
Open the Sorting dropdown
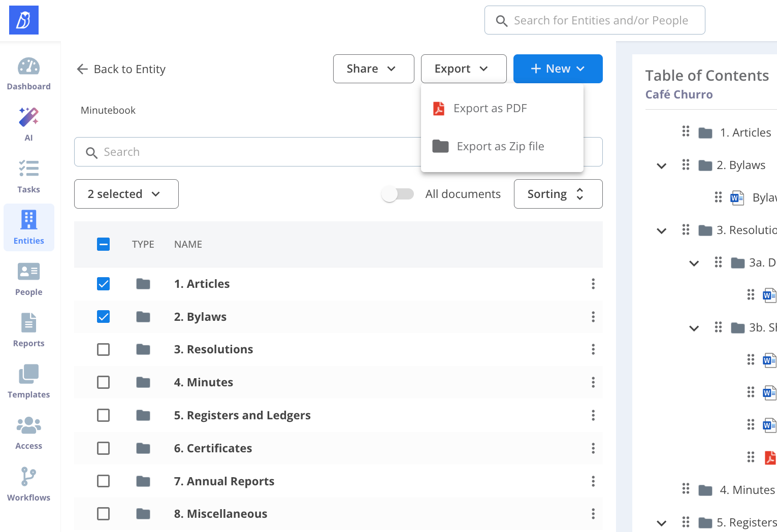coord(558,194)
